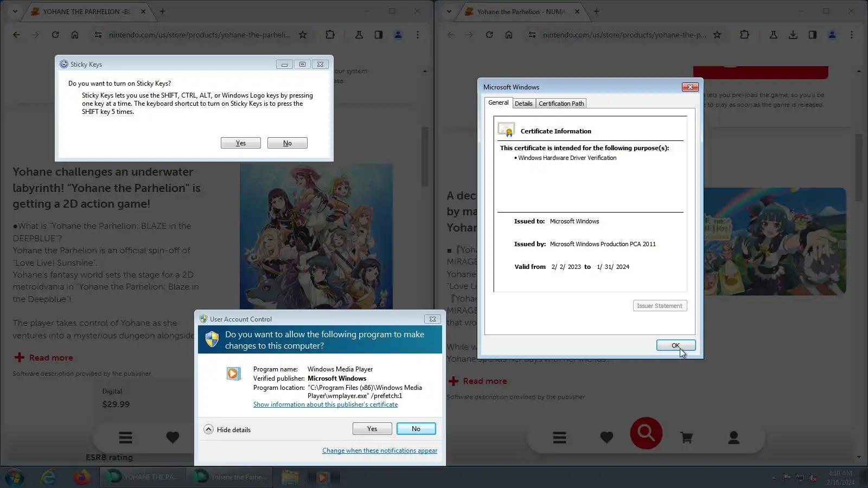Open a new tab in the right Chrome window
Image resolution: width=868 pixels, height=488 pixels.
tap(596, 11)
